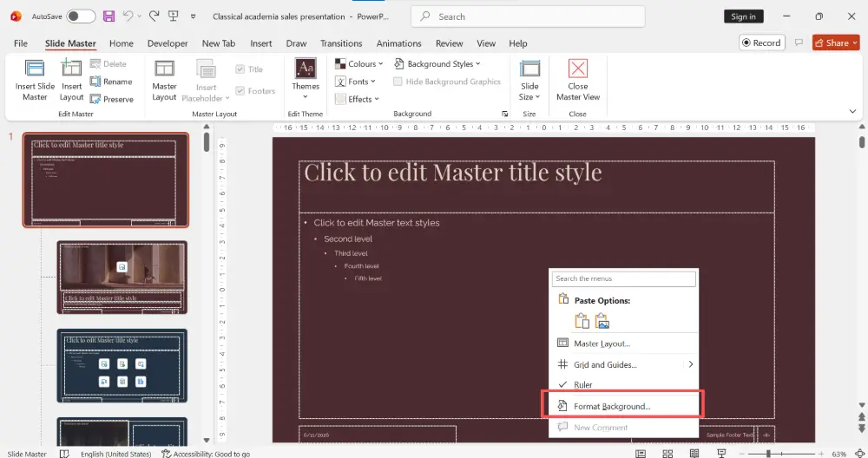Image resolution: width=868 pixels, height=458 pixels.
Task: Toggle the Footers checkbox
Action: (x=255, y=91)
